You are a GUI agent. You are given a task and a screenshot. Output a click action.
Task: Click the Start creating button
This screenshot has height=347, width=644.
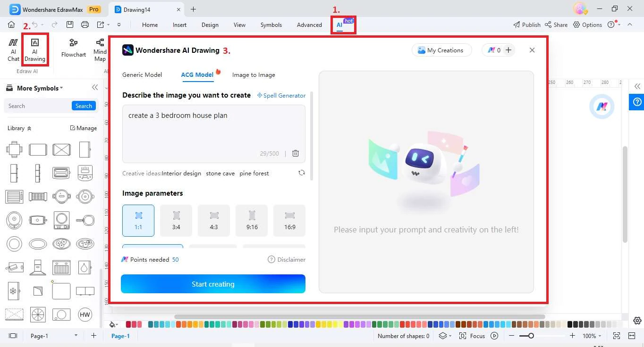(213, 284)
